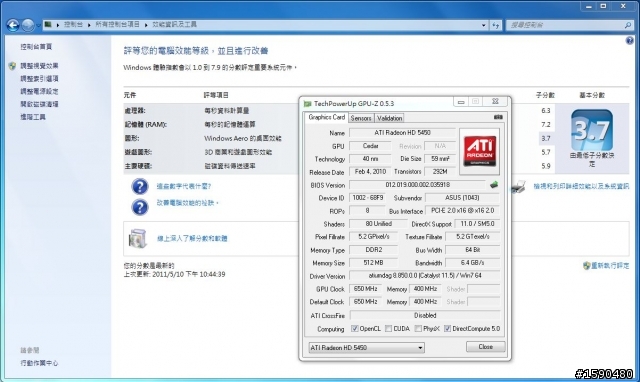Screen dimensions: 640x382
Task: Select 控制台 breadcrumb in address bar
Action: [x=73, y=24]
